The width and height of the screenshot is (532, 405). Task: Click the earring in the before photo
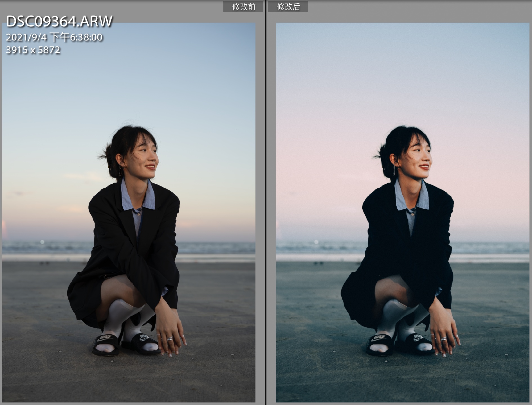click(x=120, y=170)
